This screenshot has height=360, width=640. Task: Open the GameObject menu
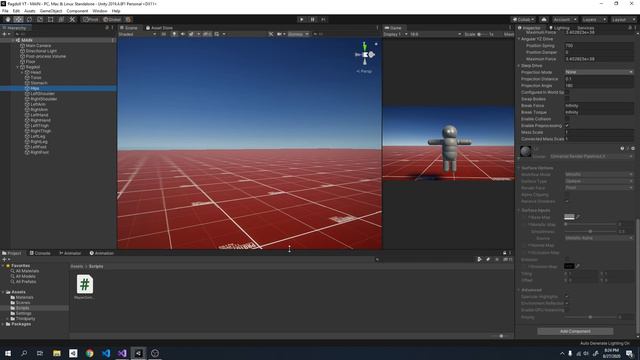pyautogui.click(x=51, y=11)
